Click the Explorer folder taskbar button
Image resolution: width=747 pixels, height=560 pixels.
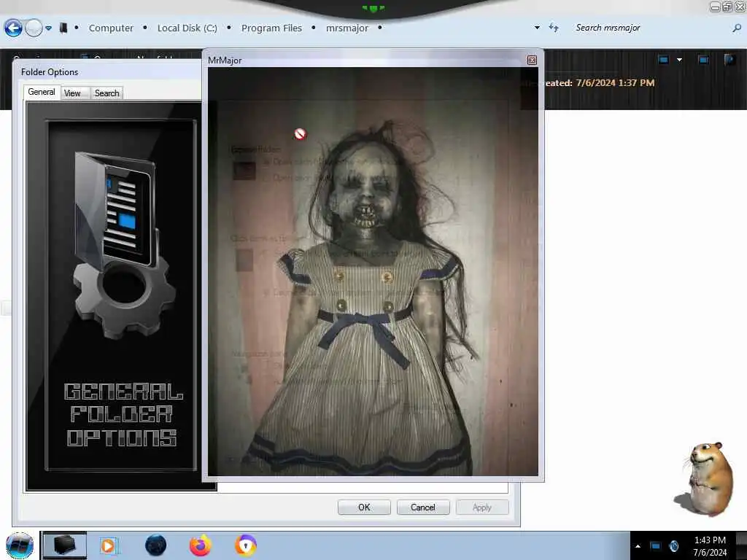(64, 545)
